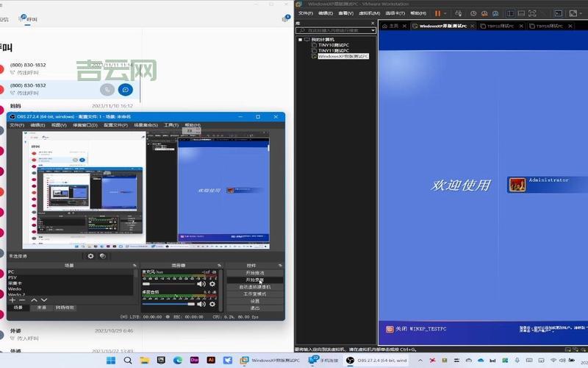Revert VMware to previous snapshot

pyautogui.click(x=484, y=13)
